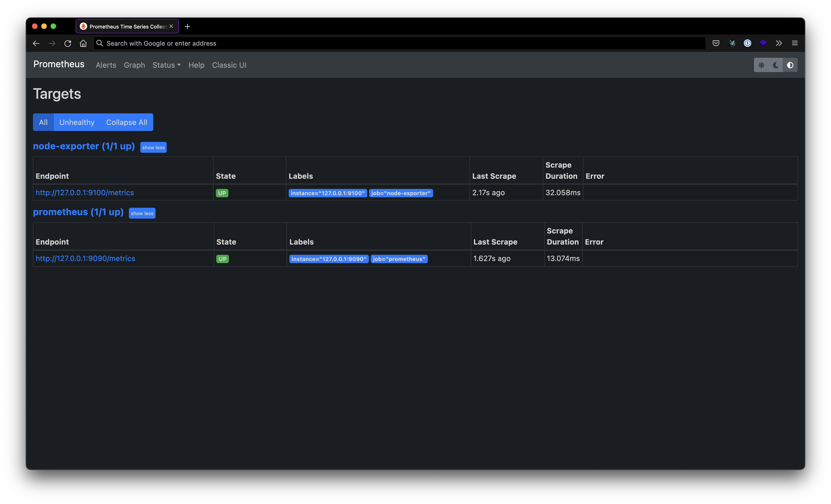Viewport: 831px width, 504px height.
Task: Select the auto contrast theme icon
Action: pyautogui.click(x=790, y=65)
